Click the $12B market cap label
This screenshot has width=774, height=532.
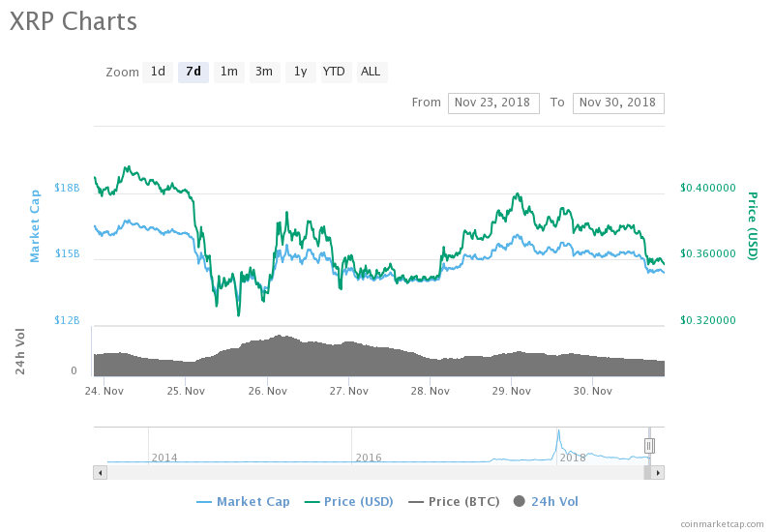pos(67,320)
